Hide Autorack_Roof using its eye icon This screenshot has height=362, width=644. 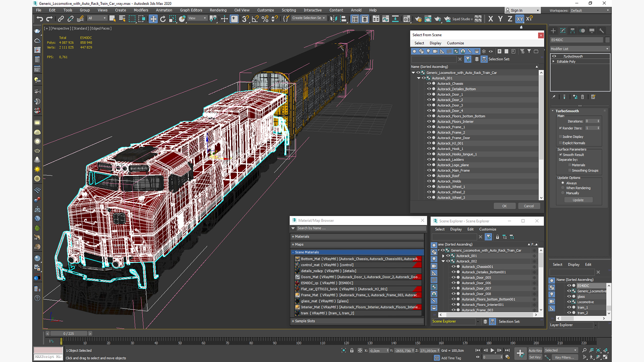[429, 176]
